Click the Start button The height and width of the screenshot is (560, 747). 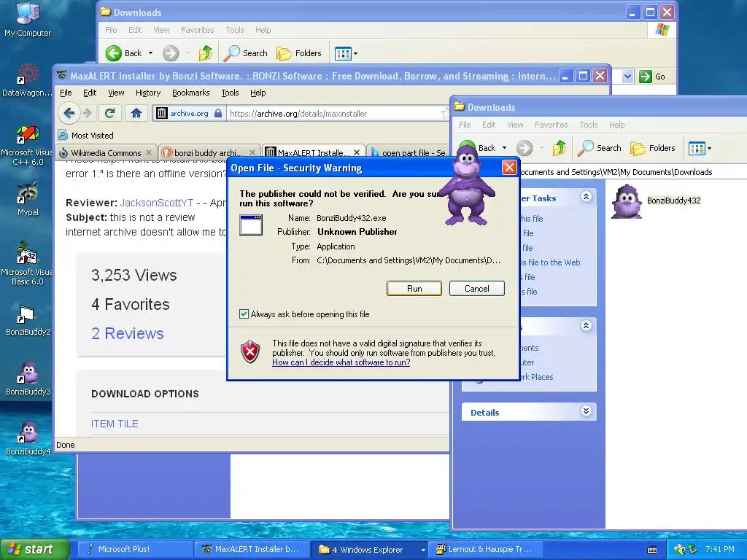pyautogui.click(x=34, y=549)
